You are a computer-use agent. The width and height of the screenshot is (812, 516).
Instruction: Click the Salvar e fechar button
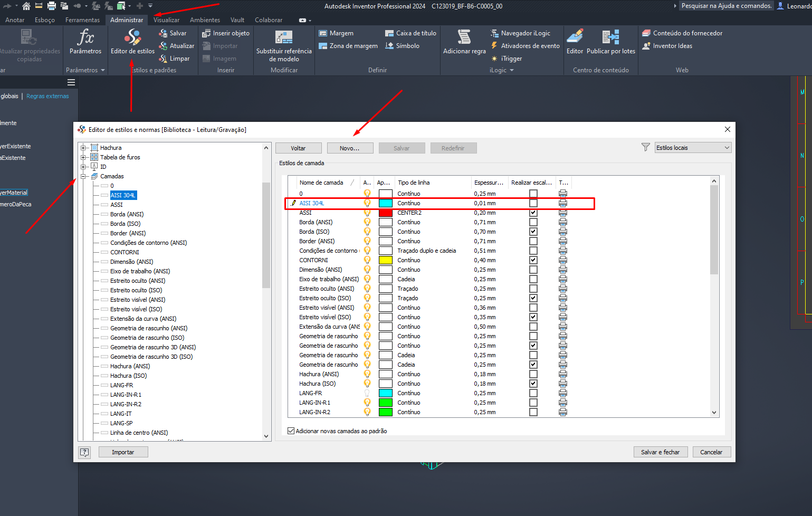tap(660, 452)
